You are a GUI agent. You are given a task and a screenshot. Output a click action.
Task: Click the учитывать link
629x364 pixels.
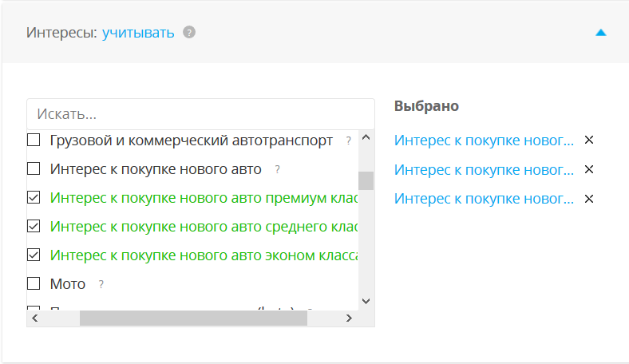138,33
